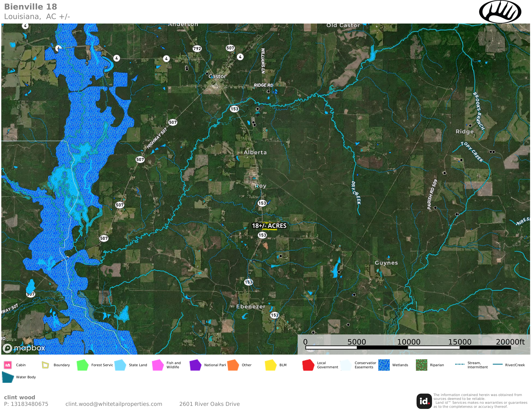
Task: Click the Riparian pattern legend icon
Action: (x=421, y=365)
